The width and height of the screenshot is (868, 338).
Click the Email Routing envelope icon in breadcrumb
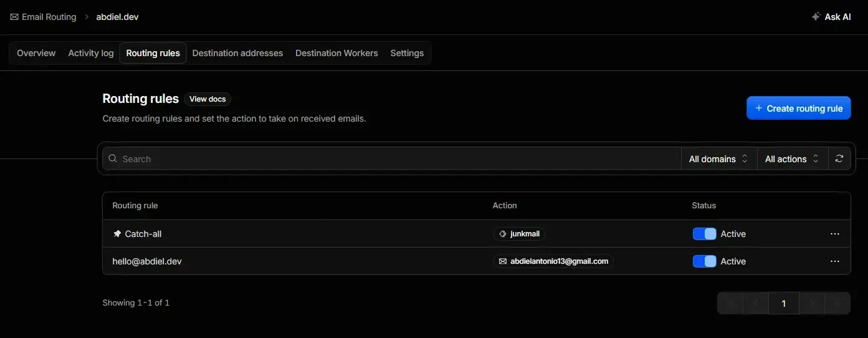pyautogui.click(x=14, y=17)
